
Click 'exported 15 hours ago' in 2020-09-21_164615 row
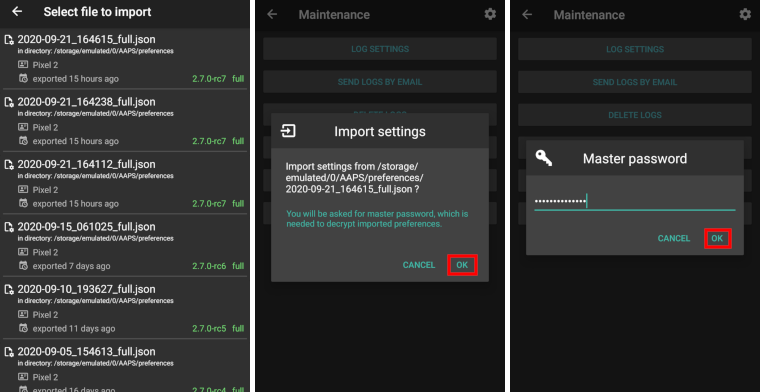click(x=75, y=78)
